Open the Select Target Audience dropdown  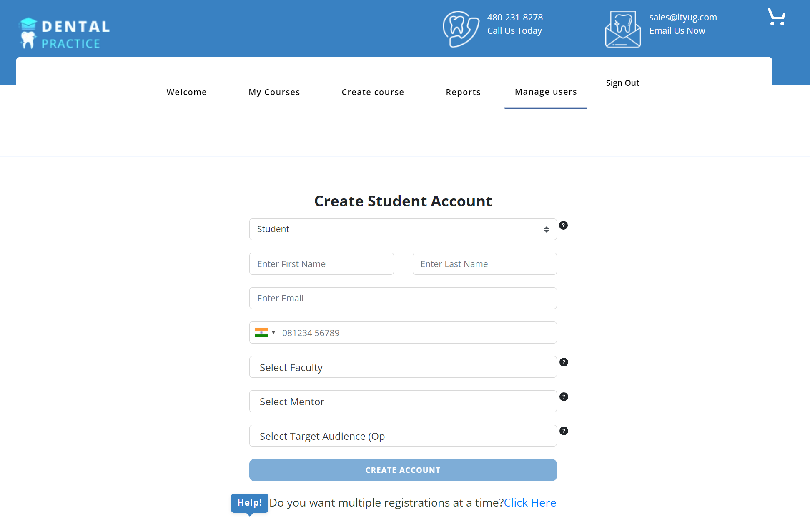pyautogui.click(x=403, y=436)
